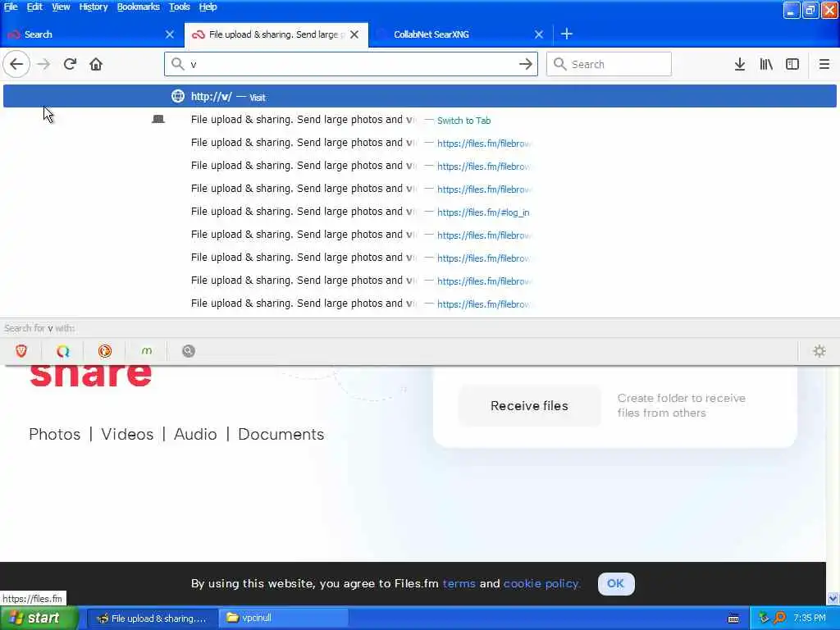The height and width of the screenshot is (630, 840).
Task: Click the keyboard icon in the taskbar
Action: (733, 619)
